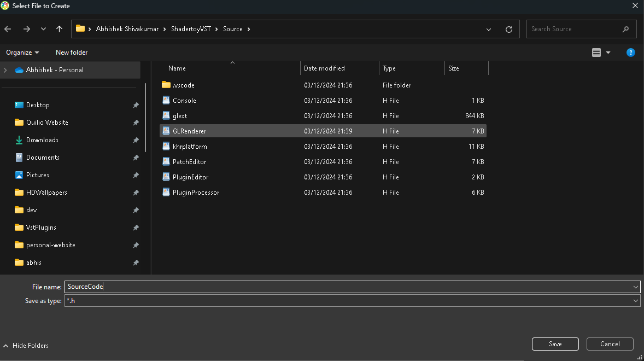The width and height of the screenshot is (644, 361).
Task: Click Abhishek Shivakumar in breadcrumb
Action: tap(127, 29)
